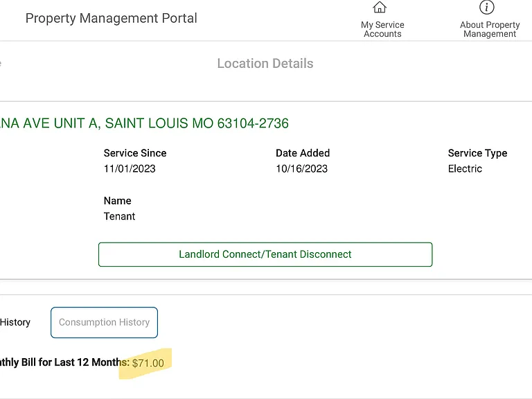The height and width of the screenshot is (399, 532).
Task: Click the Name field label
Action: coord(117,200)
